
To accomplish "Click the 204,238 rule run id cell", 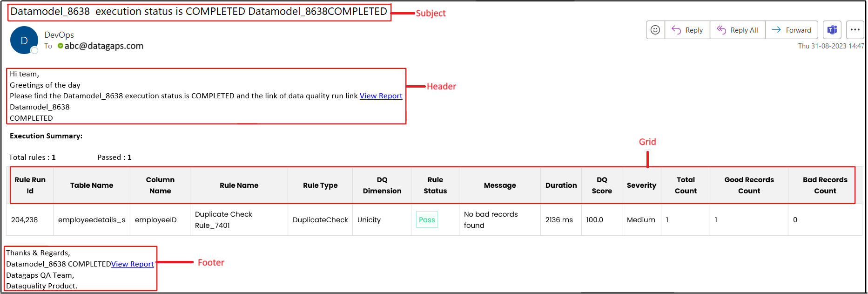I will pos(25,219).
